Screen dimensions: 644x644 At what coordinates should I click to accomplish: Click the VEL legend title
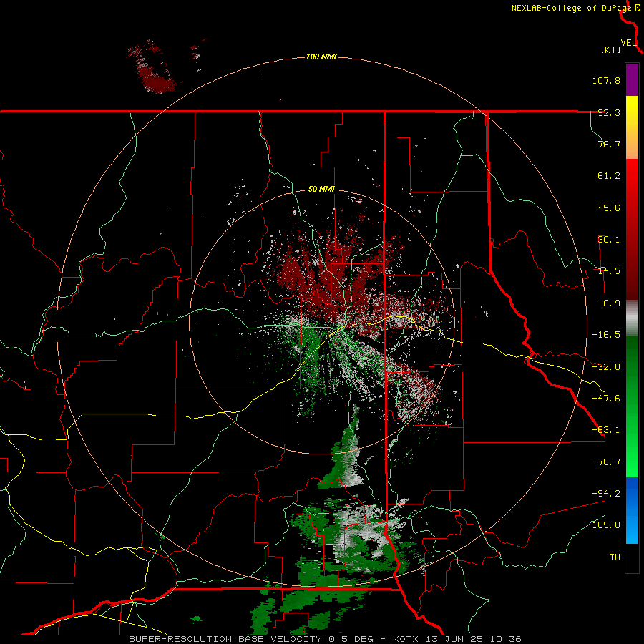[628, 43]
